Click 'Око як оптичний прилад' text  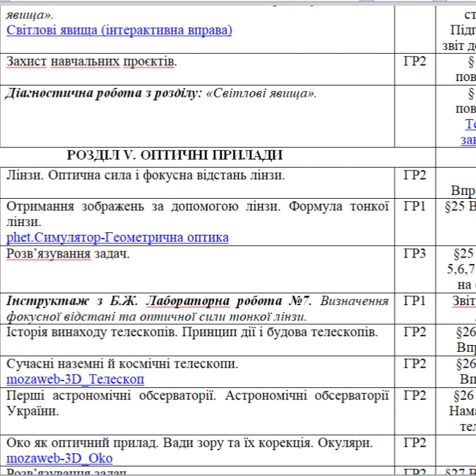pos(82,443)
